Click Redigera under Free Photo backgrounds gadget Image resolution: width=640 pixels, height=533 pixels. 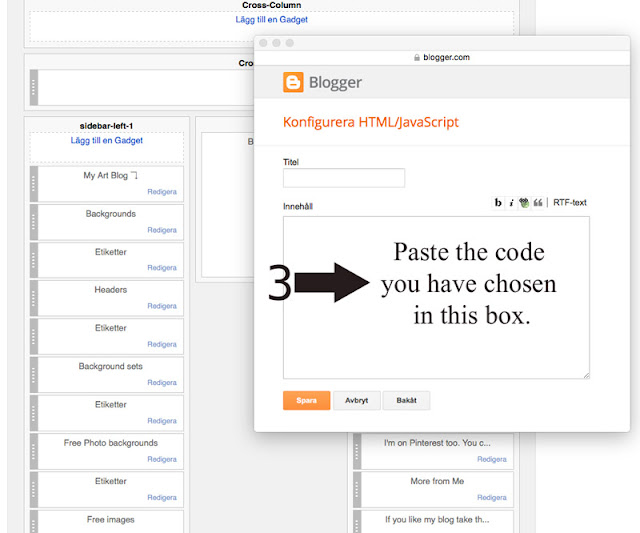pyautogui.click(x=162, y=460)
